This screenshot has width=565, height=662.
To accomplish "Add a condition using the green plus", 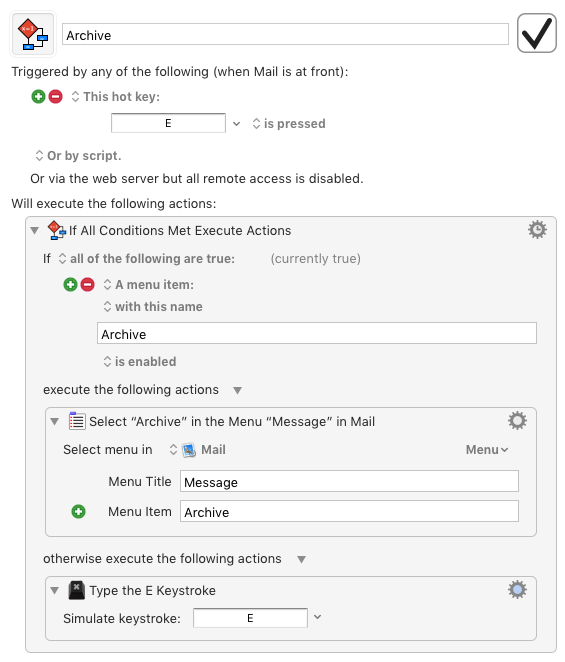I will pos(71,285).
